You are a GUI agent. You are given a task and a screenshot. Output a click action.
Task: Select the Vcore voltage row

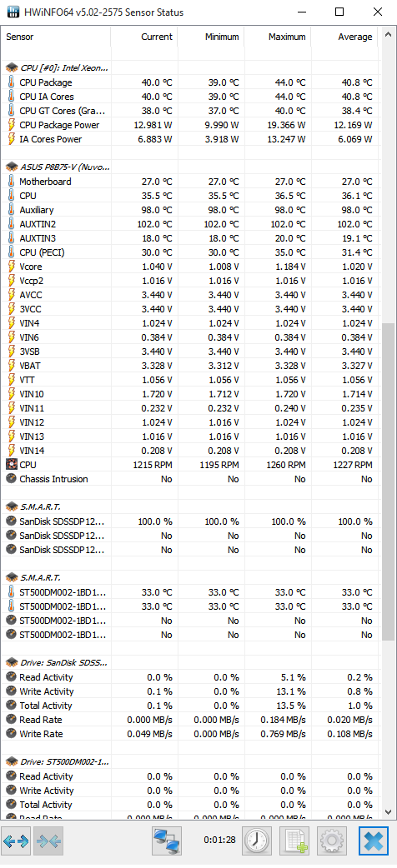pos(190,267)
